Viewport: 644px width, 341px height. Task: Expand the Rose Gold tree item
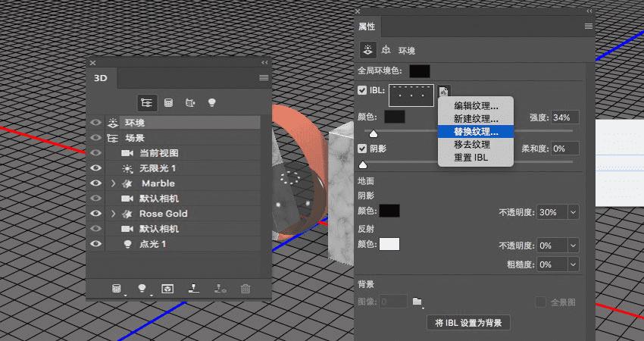click(x=114, y=214)
